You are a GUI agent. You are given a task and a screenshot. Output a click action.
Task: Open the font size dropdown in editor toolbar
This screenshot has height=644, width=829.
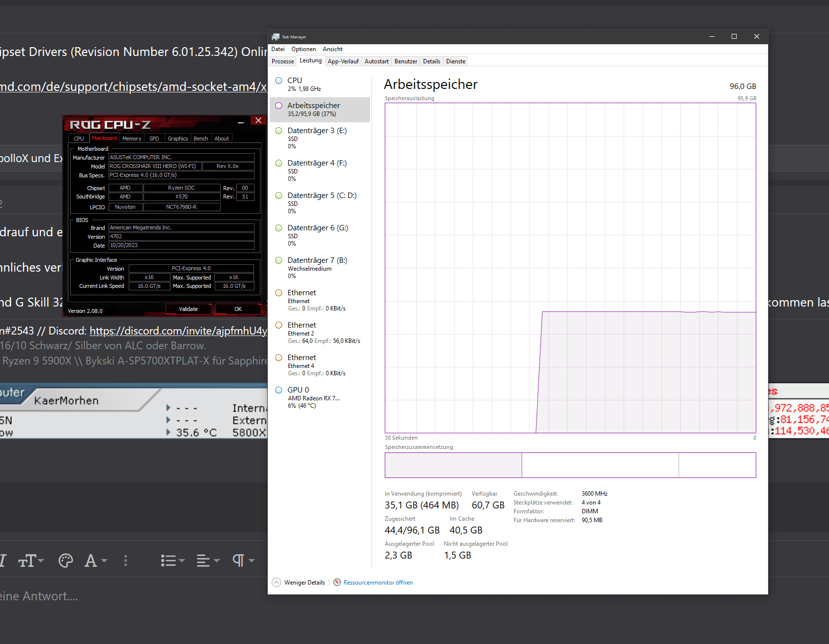[x=31, y=560]
